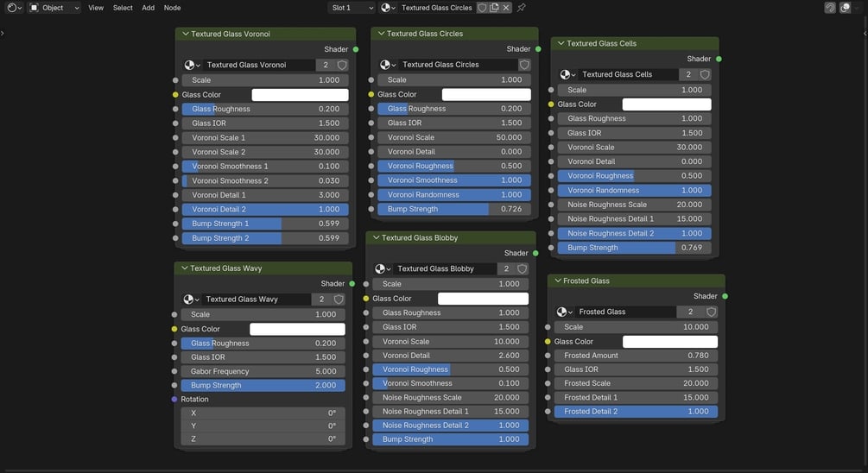Unlink the Textured Glass Circles material
This screenshot has height=473, width=868.
tap(506, 8)
